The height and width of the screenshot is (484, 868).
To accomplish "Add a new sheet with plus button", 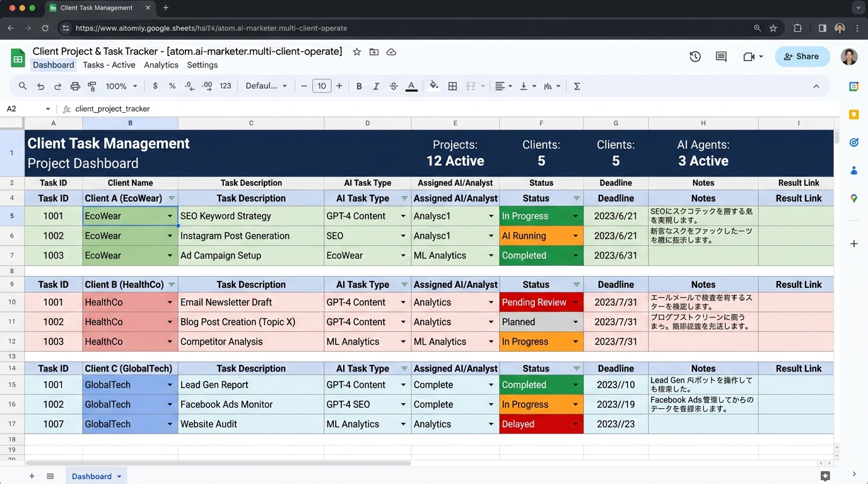I will point(32,476).
